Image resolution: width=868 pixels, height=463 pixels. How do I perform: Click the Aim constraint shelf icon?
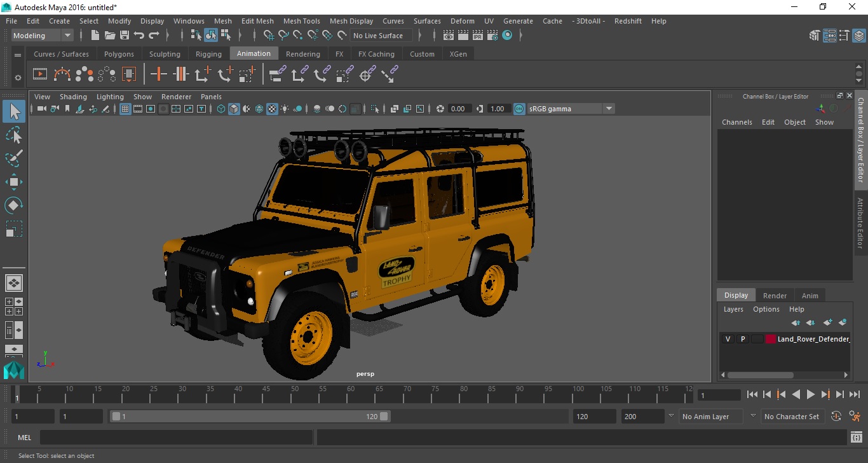pos(366,74)
